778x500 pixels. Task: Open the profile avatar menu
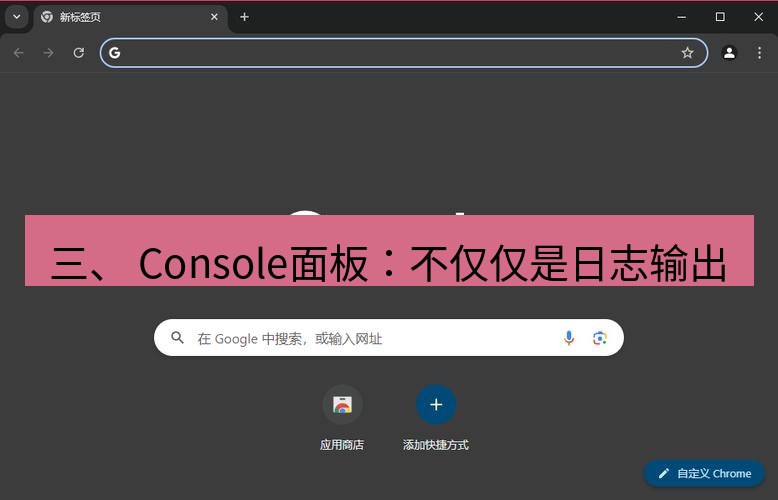[x=729, y=53]
